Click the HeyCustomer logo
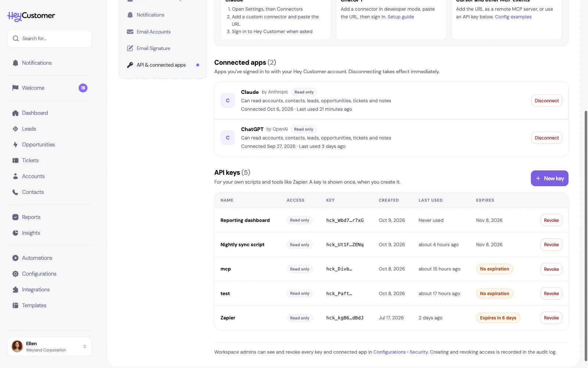This screenshot has height=368, width=588. [x=31, y=16]
